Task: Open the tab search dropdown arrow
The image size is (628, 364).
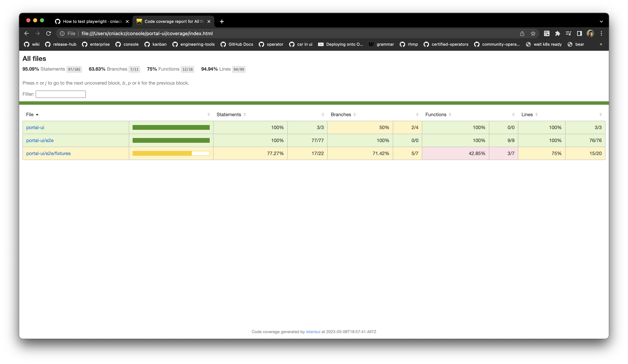Action: [x=601, y=21]
